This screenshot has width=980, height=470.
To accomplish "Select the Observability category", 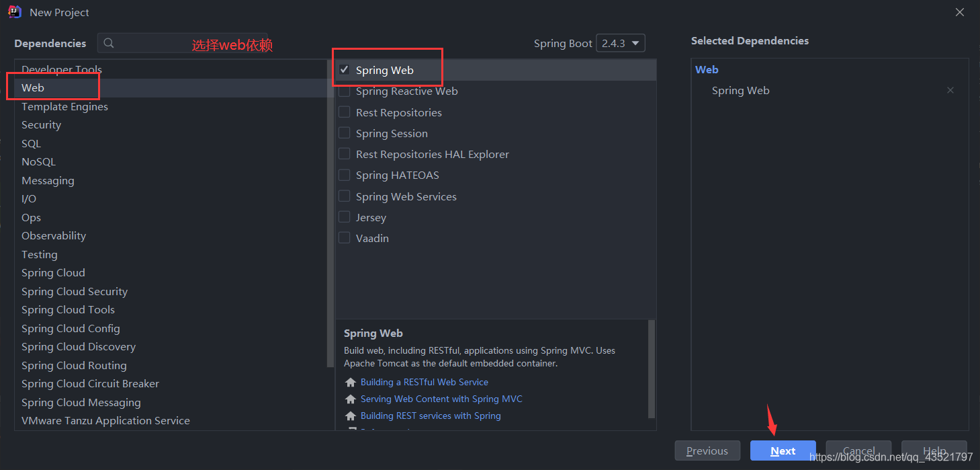I will click(171, 236).
